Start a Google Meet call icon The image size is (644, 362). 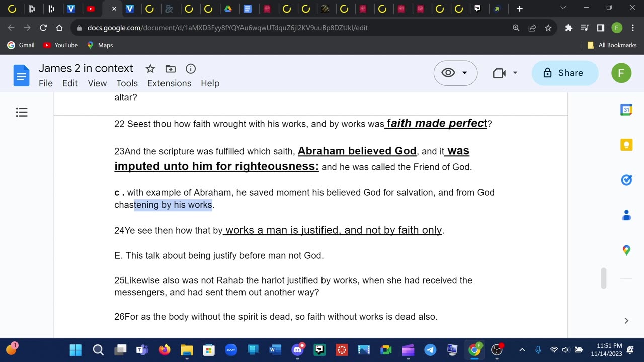tap(499, 73)
